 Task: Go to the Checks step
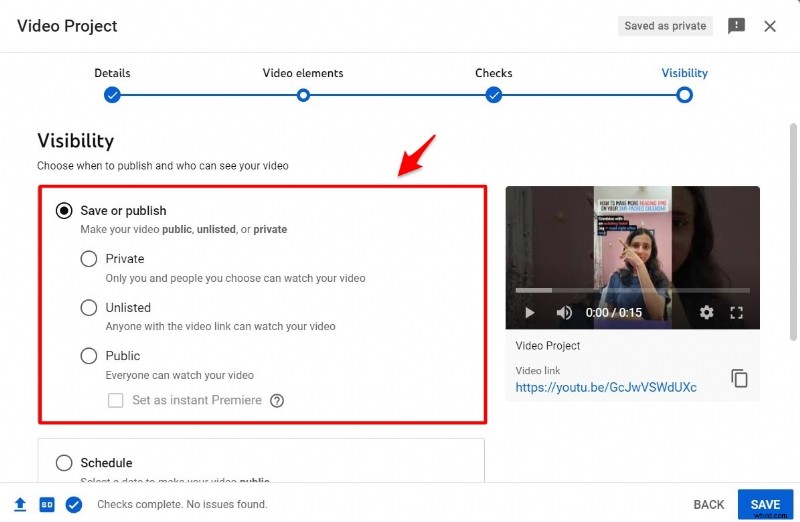[493, 95]
